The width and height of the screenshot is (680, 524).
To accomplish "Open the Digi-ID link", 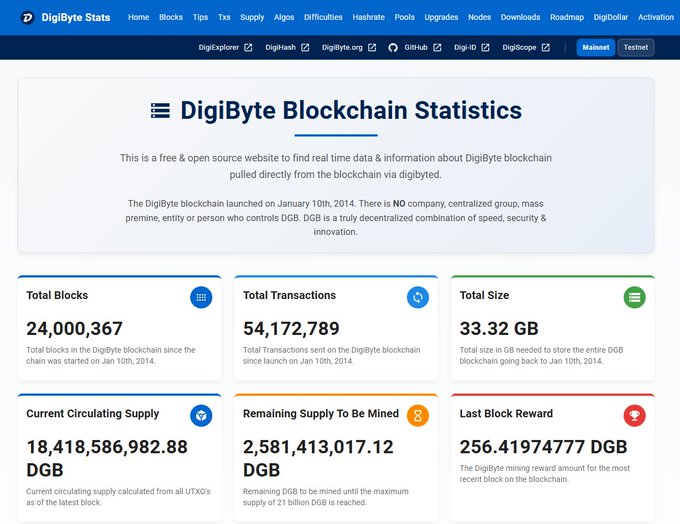I will [465, 47].
